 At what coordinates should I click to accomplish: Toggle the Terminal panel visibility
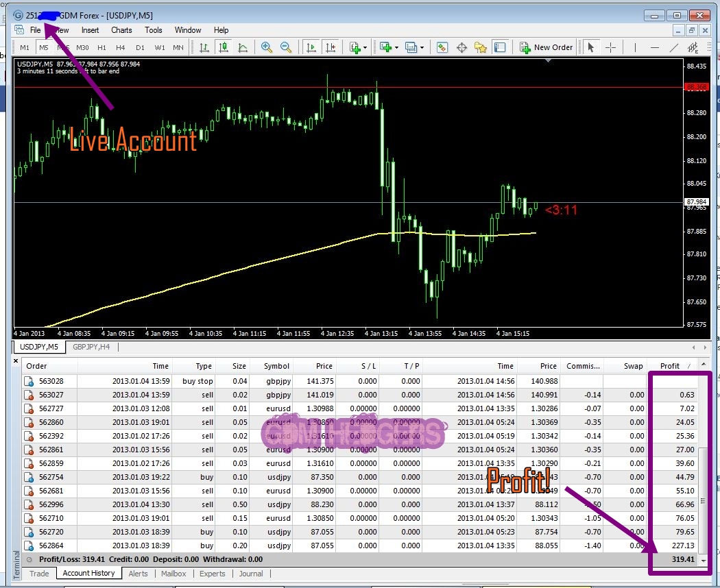pyautogui.click(x=499, y=47)
